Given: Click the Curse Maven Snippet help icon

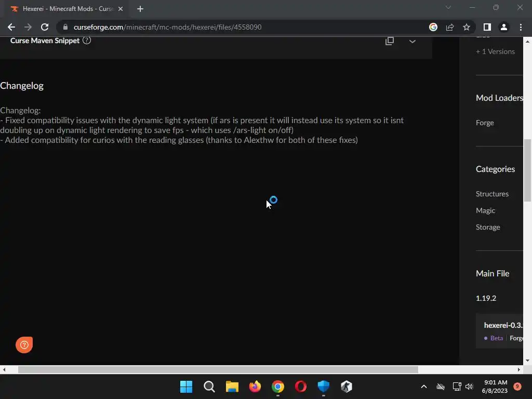Looking at the screenshot, I should [87, 41].
